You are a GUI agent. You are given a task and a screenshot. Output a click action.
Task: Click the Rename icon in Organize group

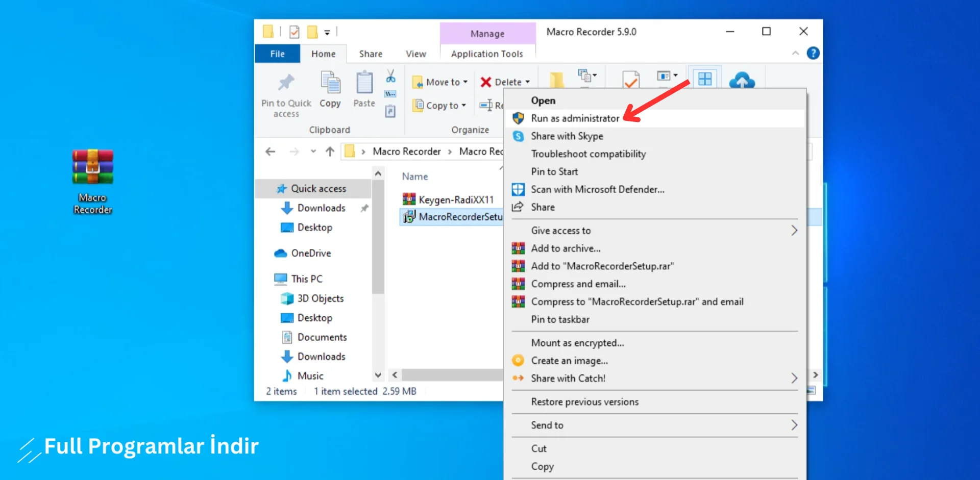[x=486, y=105]
